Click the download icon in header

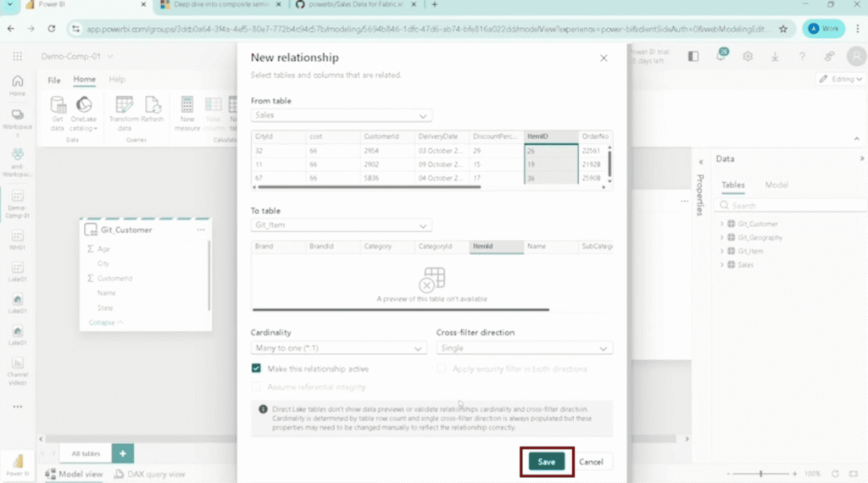[x=775, y=57]
